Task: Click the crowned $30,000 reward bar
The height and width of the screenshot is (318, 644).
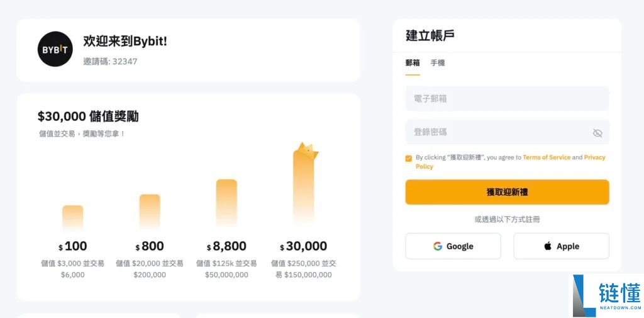Action: tap(304, 184)
